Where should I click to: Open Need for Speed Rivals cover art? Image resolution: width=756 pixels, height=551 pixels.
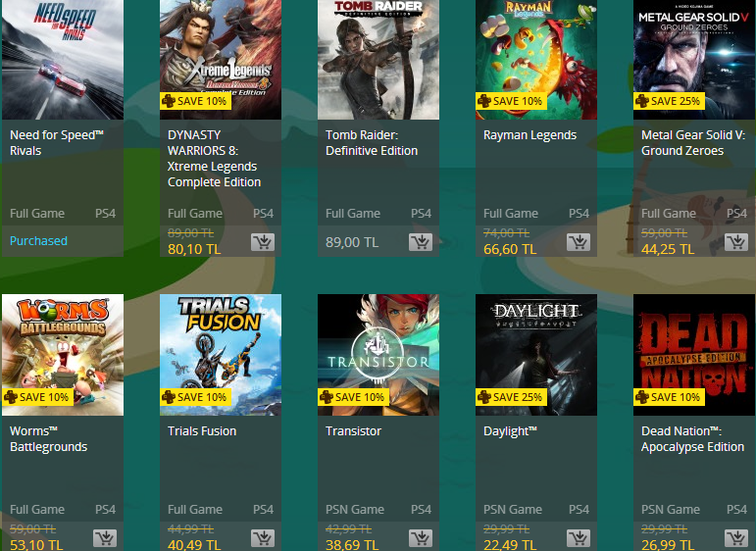[63, 60]
